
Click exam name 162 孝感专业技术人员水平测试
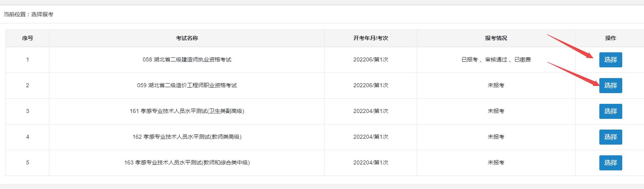click(187, 137)
